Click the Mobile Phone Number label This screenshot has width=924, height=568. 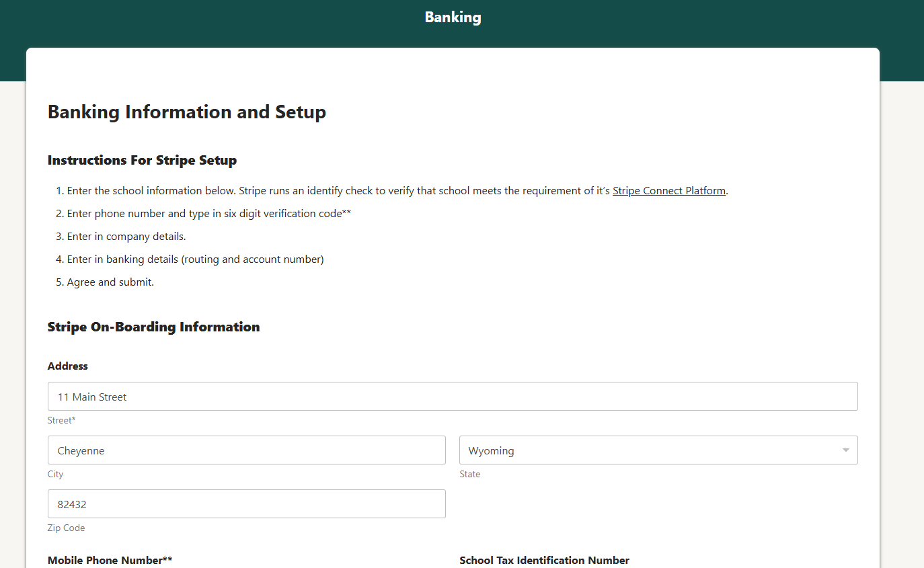(110, 561)
